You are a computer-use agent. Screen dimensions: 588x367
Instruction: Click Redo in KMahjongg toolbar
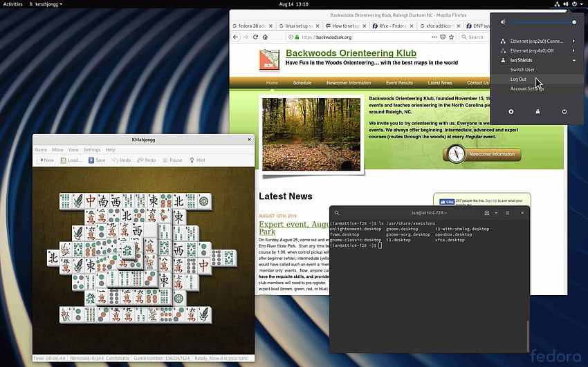pyautogui.click(x=146, y=160)
